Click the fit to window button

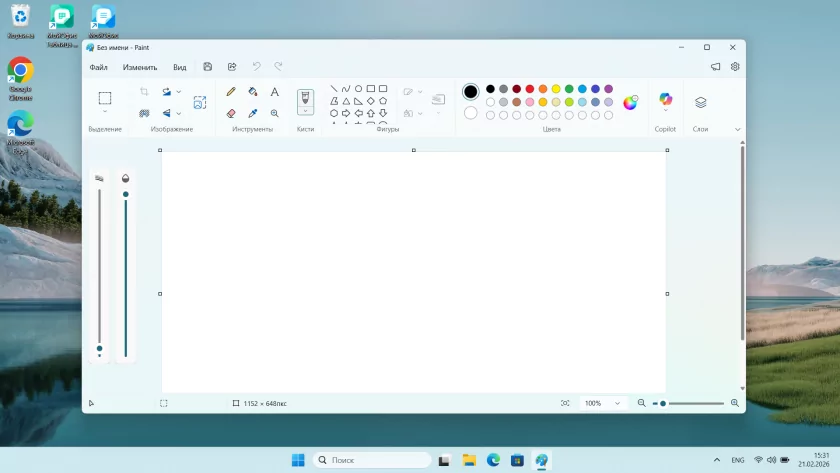click(565, 403)
